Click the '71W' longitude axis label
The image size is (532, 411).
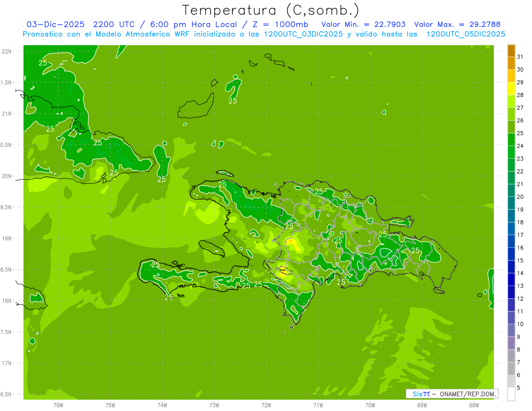(x=318, y=405)
